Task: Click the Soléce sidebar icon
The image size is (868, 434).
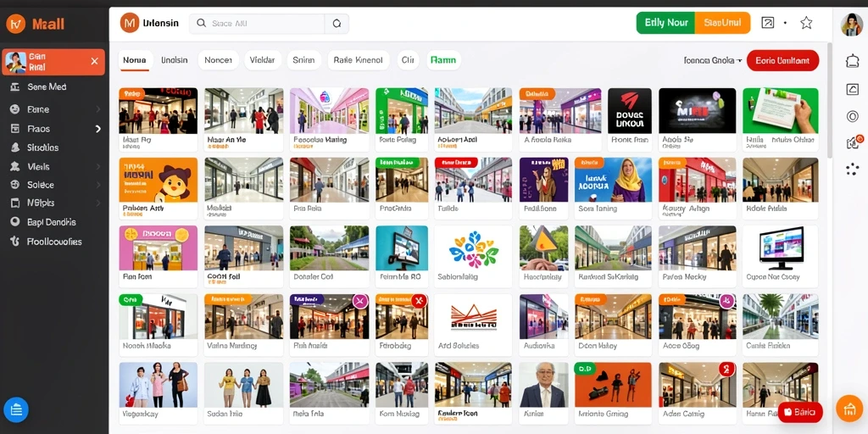Action: (15, 185)
